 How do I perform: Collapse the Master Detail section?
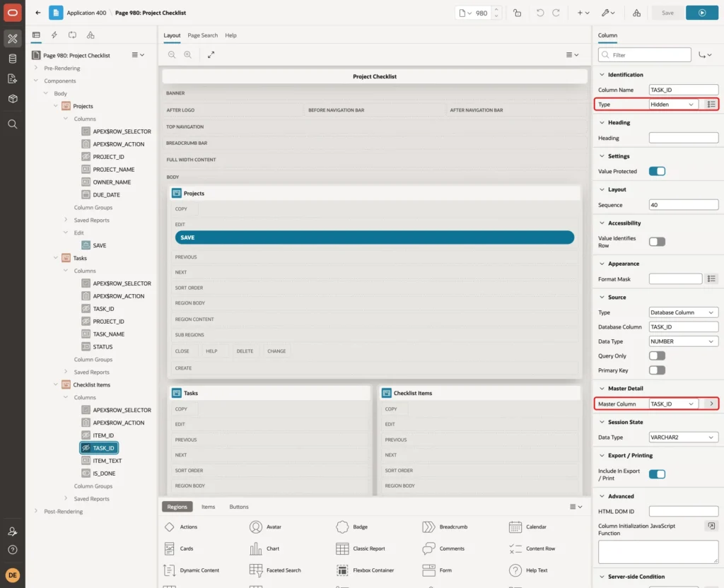pos(602,388)
